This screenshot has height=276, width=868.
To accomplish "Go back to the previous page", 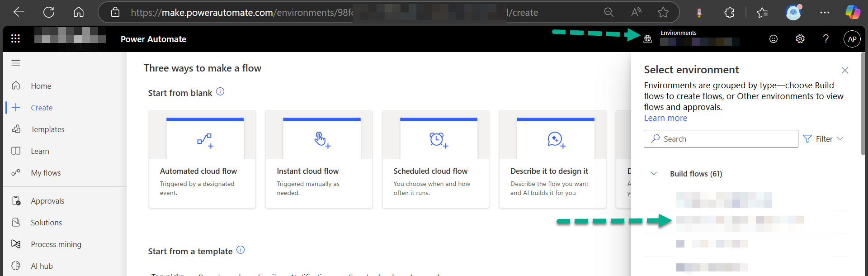I will pyautogui.click(x=19, y=12).
